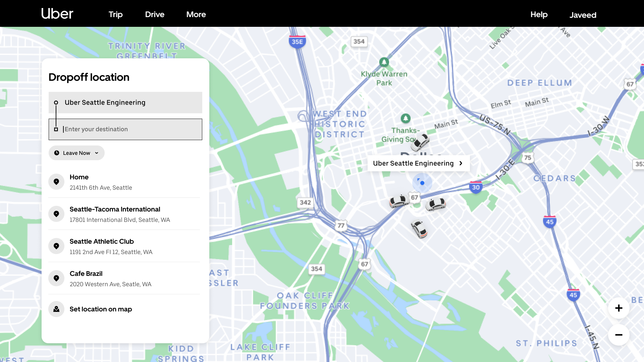Click the car icon right of route 67
Screen dimensions: 644x362
click(436, 204)
